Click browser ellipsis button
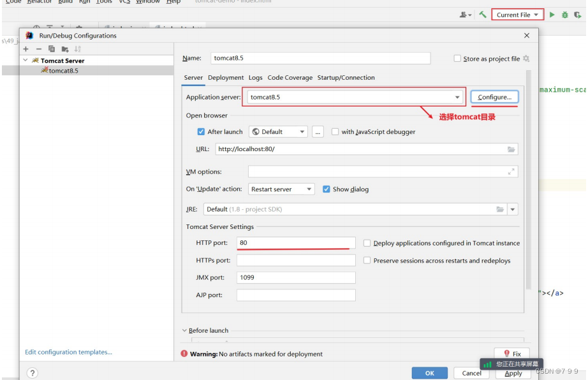 tap(318, 132)
